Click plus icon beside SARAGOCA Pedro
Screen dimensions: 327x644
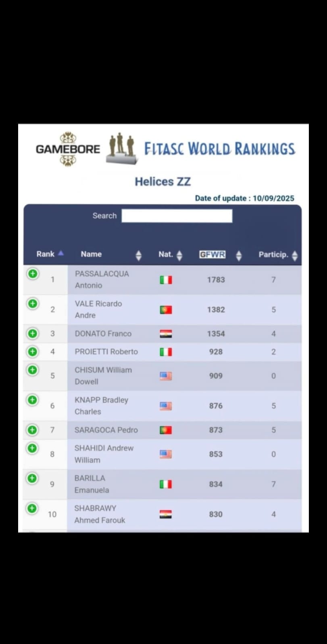33,430
